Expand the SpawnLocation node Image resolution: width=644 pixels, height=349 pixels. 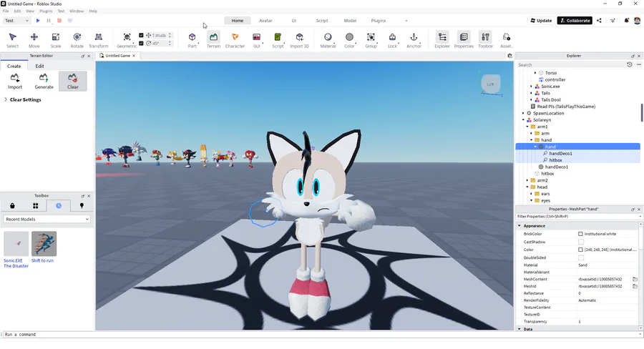point(523,113)
